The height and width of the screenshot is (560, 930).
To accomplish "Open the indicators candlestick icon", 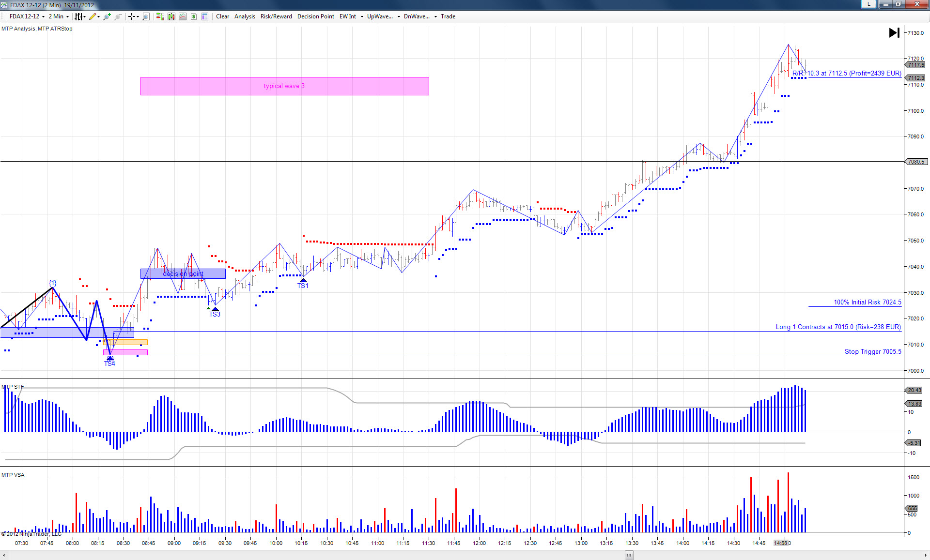I will point(171,16).
